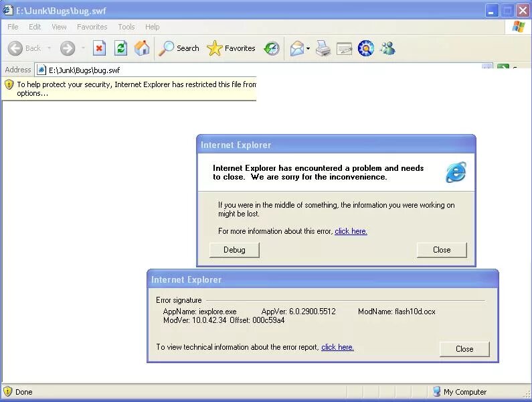
Task: Open the Search pane
Action: (x=179, y=48)
